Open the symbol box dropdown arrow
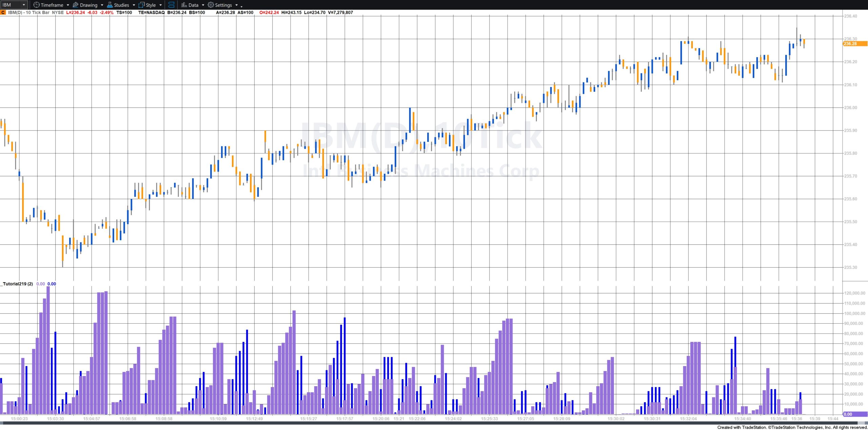This screenshot has width=868, height=430. tap(24, 5)
